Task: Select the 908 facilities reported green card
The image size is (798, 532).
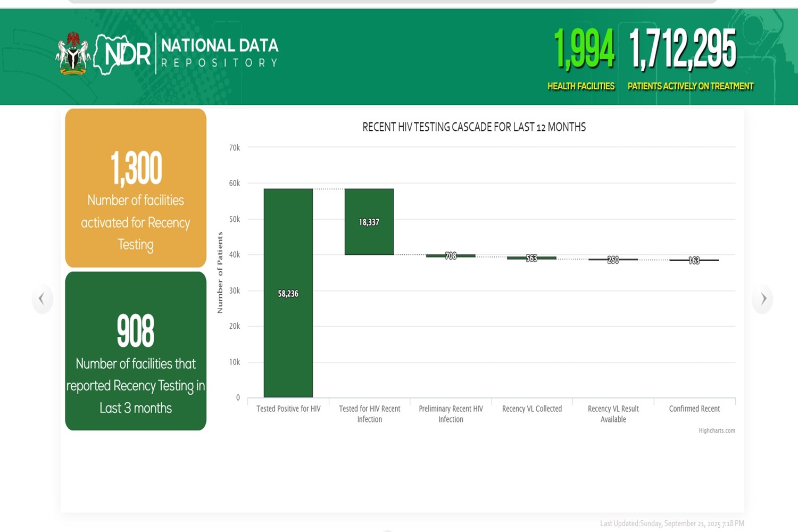Action: tap(136, 351)
